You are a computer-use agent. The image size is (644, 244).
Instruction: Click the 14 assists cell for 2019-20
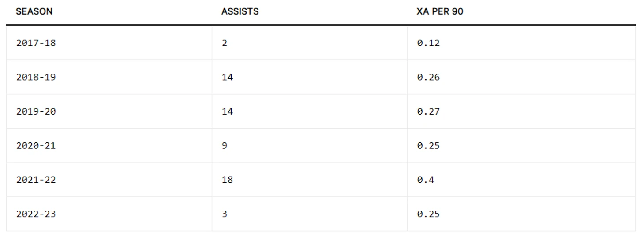[x=227, y=112]
